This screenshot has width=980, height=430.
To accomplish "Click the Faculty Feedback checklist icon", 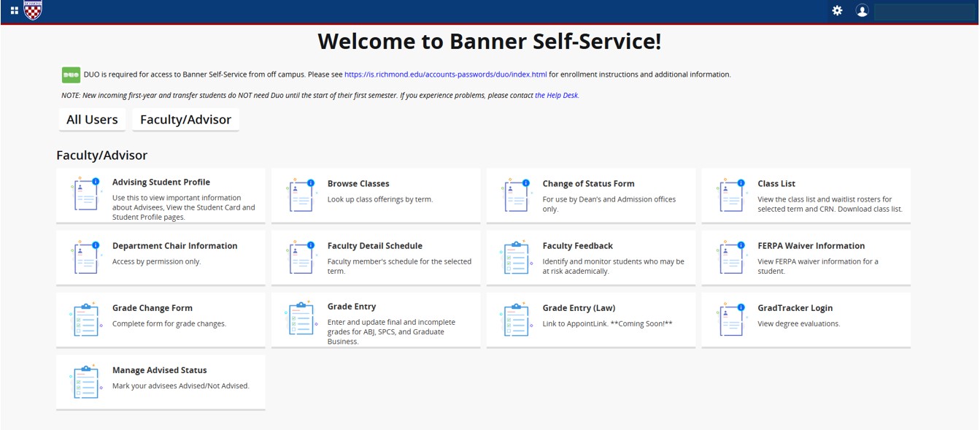I will point(517,258).
